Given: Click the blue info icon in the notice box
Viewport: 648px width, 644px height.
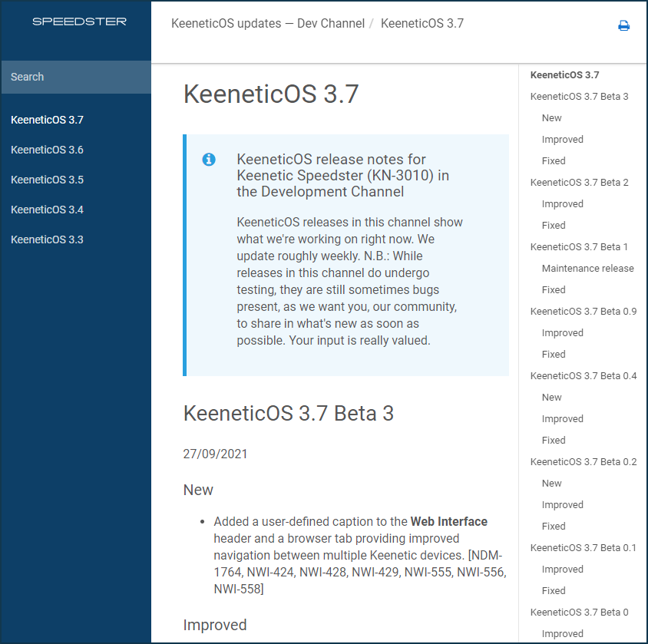Looking at the screenshot, I should (x=209, y=159).
